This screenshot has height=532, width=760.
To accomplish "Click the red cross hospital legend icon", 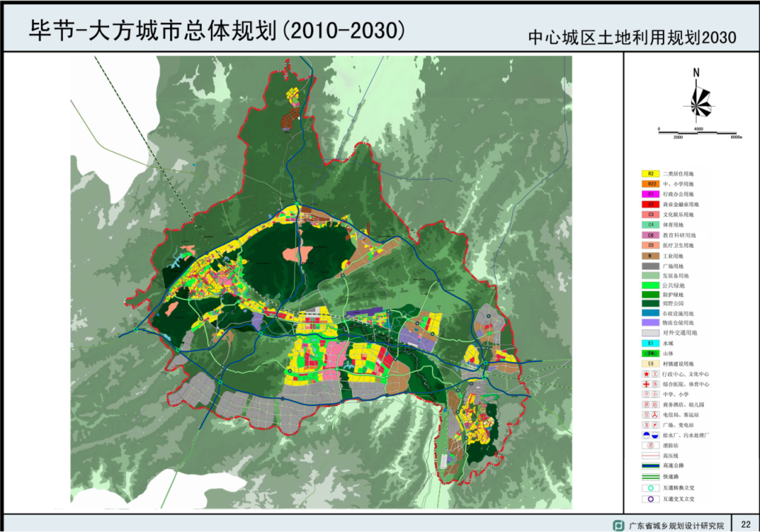I will coord(646,384).
